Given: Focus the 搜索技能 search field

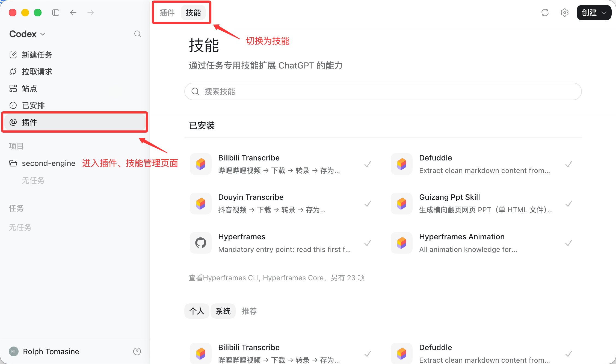Looking at the screenshot, I should coord(383,91).
